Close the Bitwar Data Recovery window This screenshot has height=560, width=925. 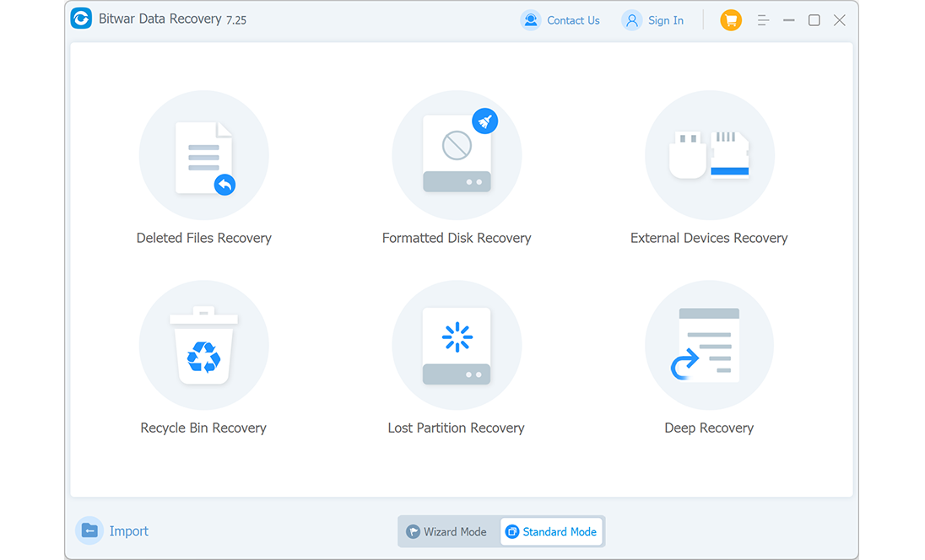tap(840, 20)
